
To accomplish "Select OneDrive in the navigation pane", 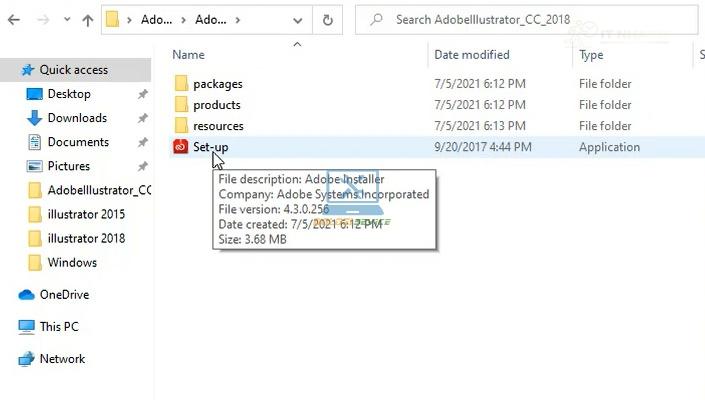I will [x=64, y=295].
